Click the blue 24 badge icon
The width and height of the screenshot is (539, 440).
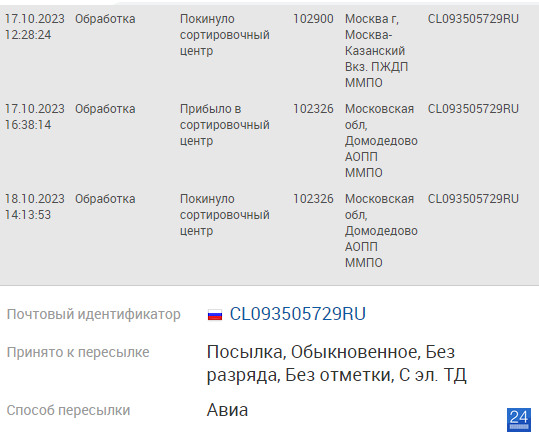[519, 420]
